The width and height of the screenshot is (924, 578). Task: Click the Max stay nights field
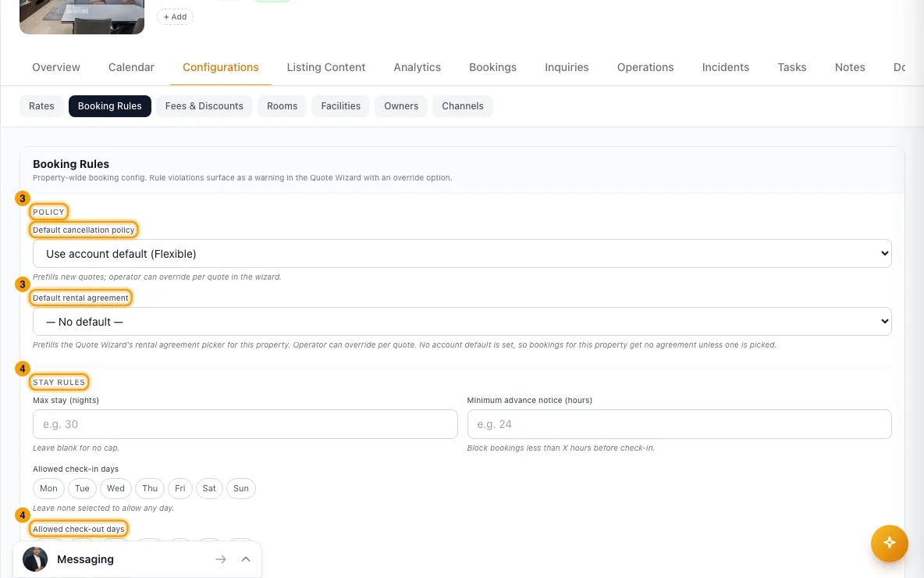click(x=245, y=424)
